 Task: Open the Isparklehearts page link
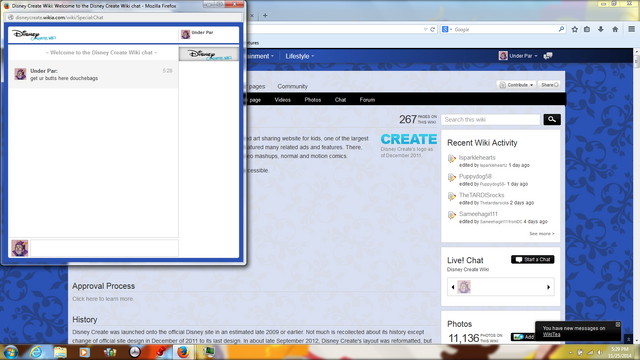[477, 158]
